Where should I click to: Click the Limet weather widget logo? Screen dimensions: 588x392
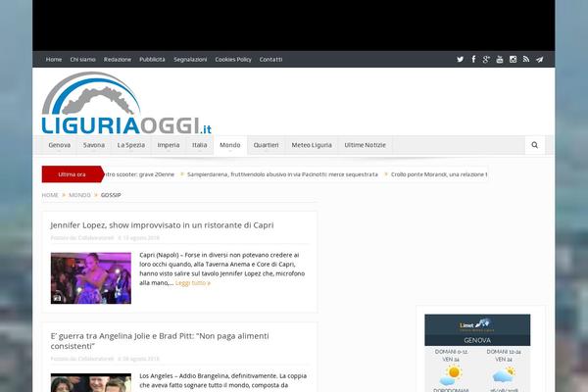click(477, 324)
